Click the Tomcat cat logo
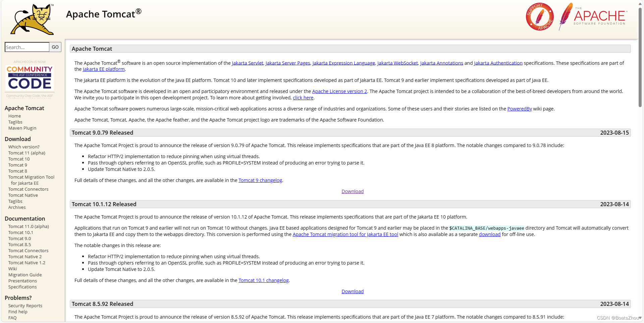This screenshot has width=644, height=323. (x=33, y=19)
